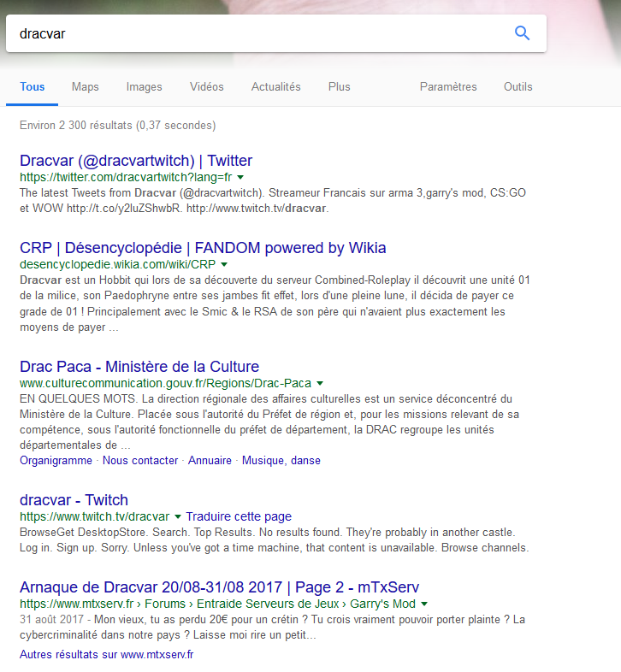Expand the Plus menu

click(340, 86)
